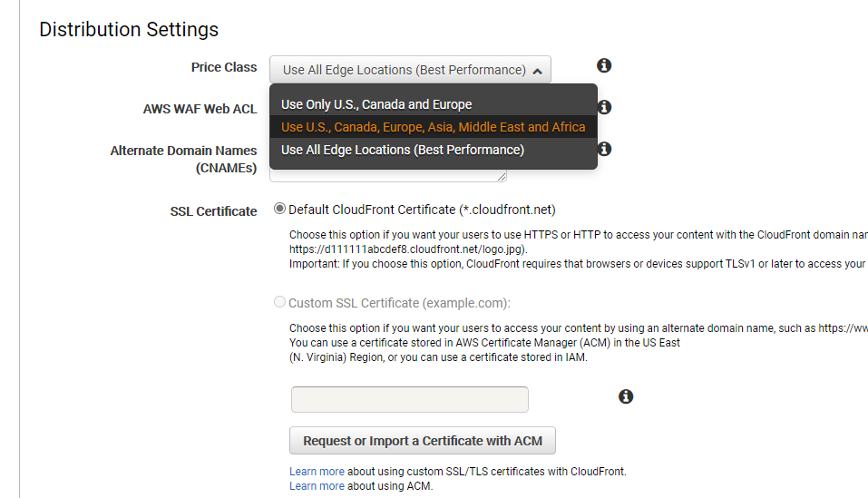Select Custom SSL Certificate radio button

279,302
